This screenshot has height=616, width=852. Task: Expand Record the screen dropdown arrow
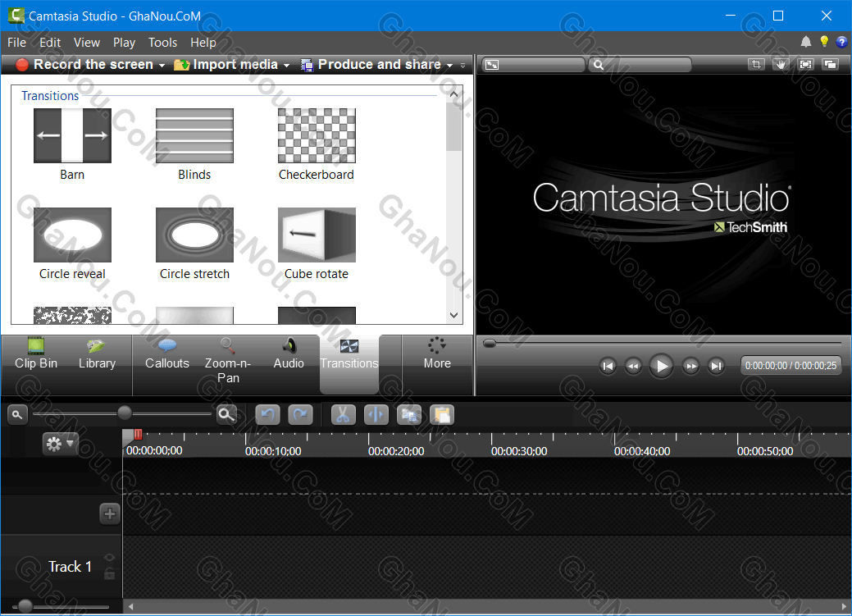pyautogui.click(x=162, y=66)
